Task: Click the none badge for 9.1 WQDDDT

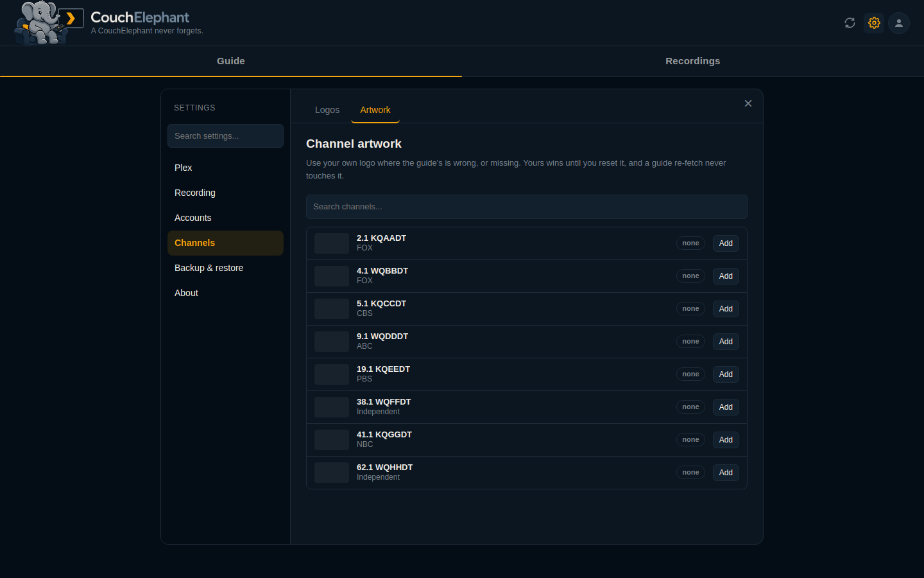Action: click(690, 342)
